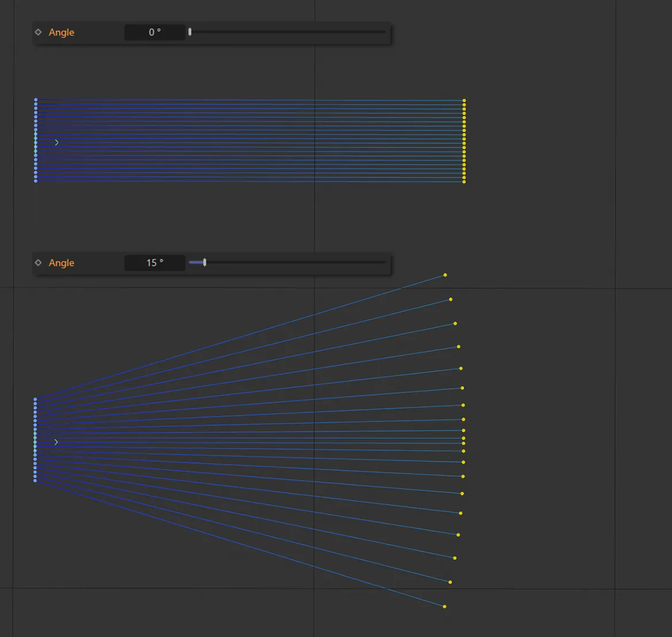The height and width of the screenshot is (637, 672).
Task: Click the topmost yellow endpoint dot in the fan
Action: (x=444, y=275)
